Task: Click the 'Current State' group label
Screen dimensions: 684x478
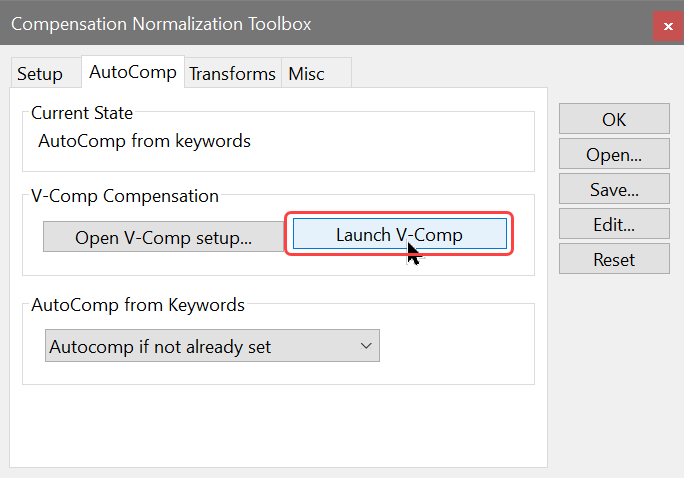Action: tap(82, 114)
